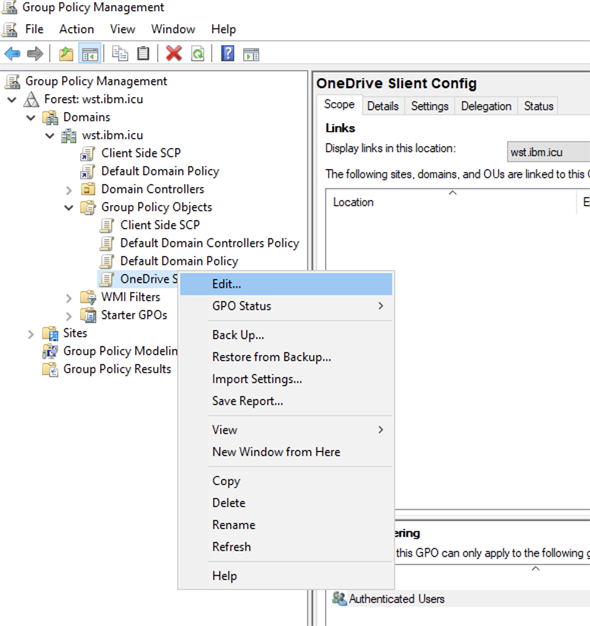Click the Forest triangle icon in the tree
Screen dimensions: 590x626
[x=31, y=99]
